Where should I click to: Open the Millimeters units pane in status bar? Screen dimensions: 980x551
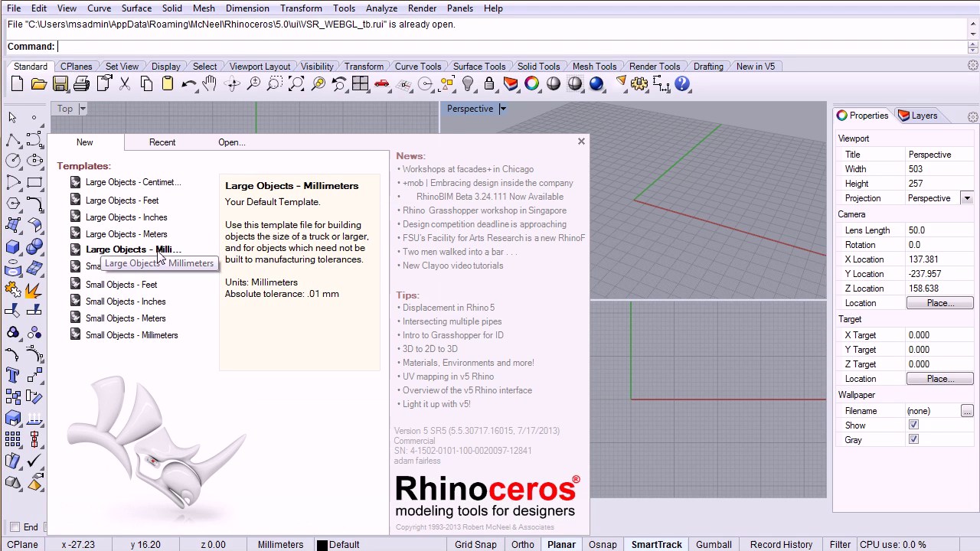click(x=280, y=545)
